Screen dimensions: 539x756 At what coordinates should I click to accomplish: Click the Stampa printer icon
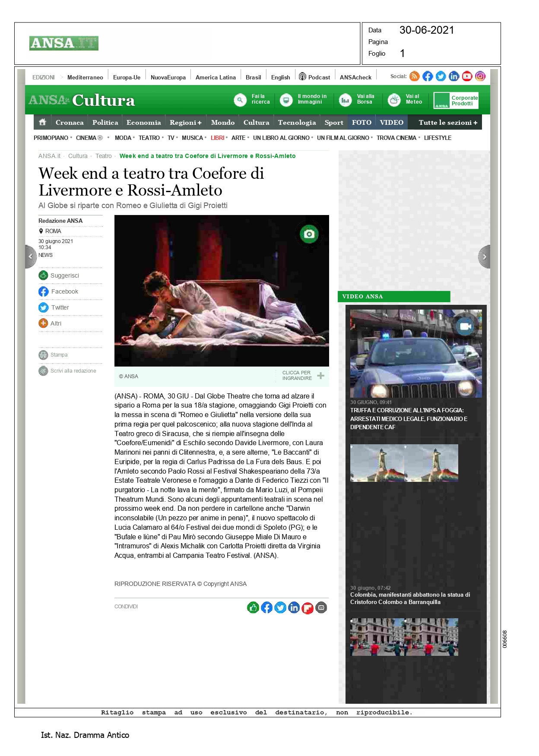[x=43, y=355]
